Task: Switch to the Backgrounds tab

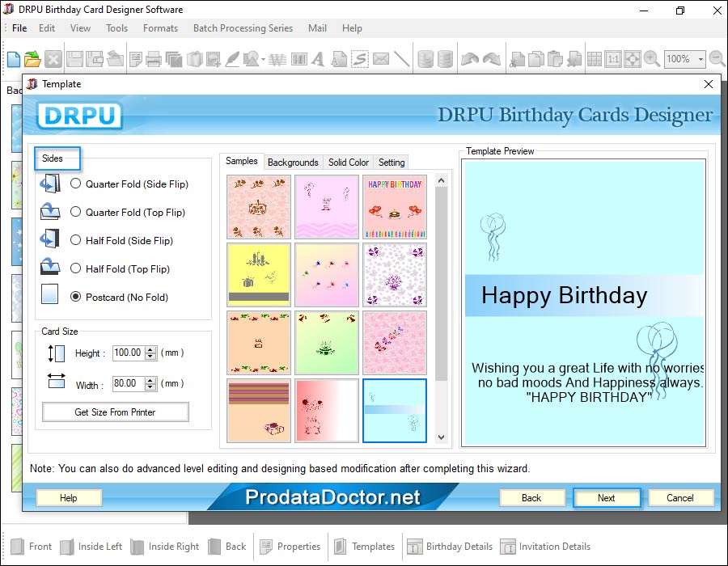Action: point(293,163)
